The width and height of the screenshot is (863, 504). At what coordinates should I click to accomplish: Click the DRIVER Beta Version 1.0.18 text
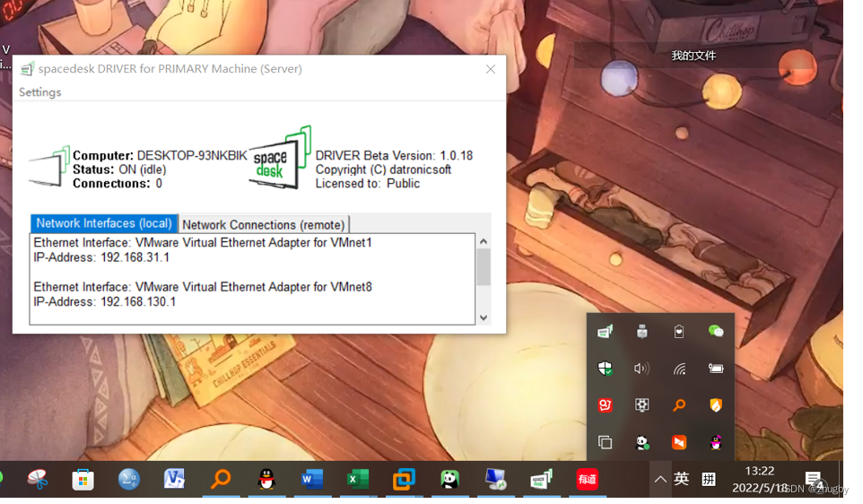(394, 156)
